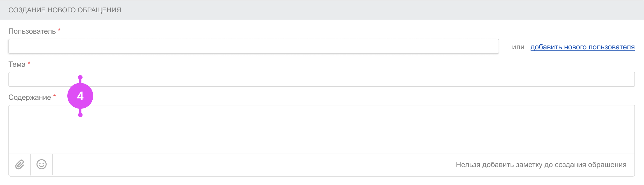Click the bottom dot of the purple marker

click(x=80, y=115)
